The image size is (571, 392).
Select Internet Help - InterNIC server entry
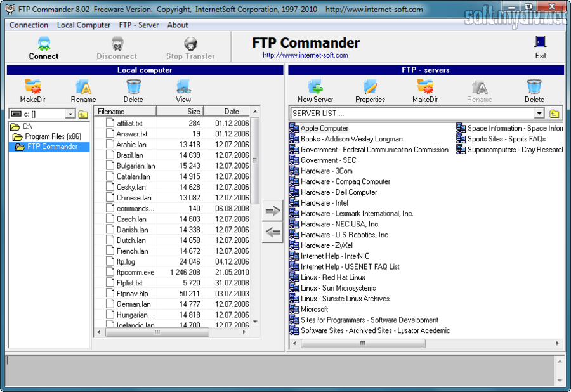[x=335, y=256]
